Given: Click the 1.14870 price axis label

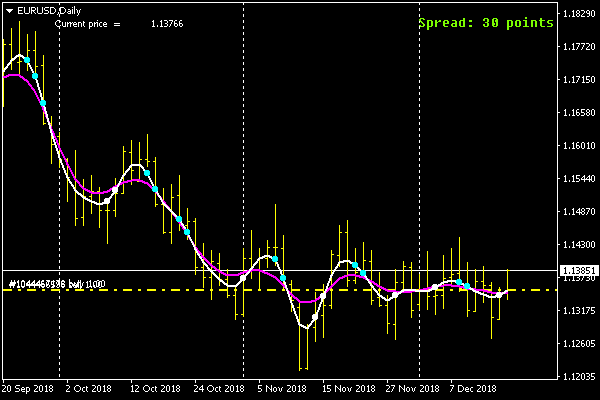Looking at the screenshot, I should coord(579,211).
